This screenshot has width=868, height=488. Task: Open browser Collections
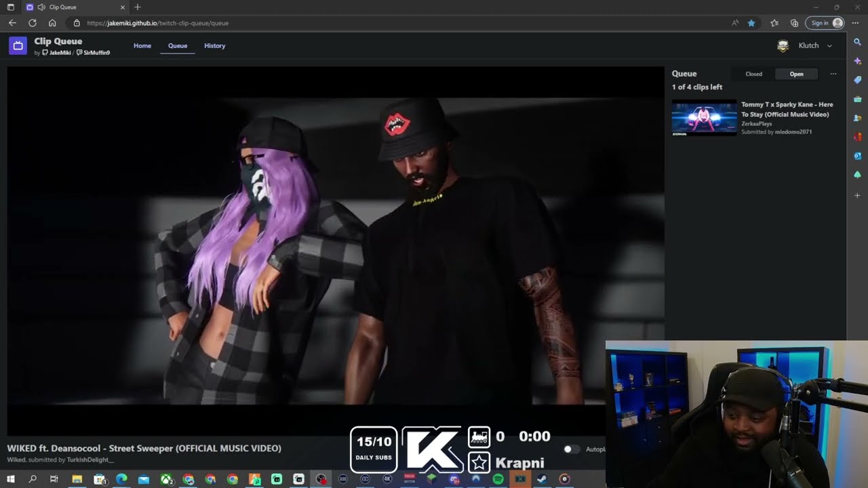click(794, 23)
